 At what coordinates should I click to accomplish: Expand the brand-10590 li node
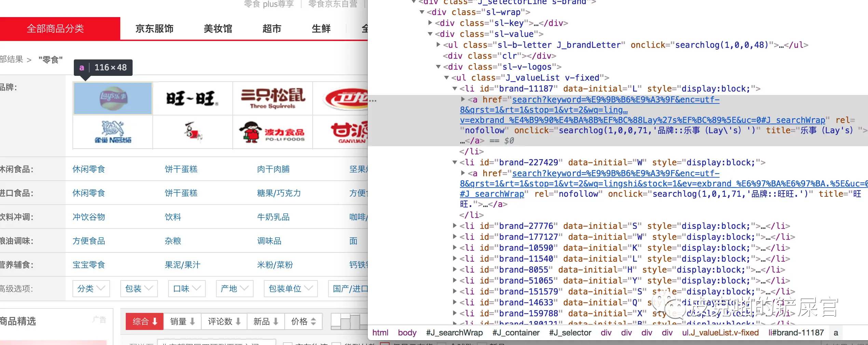[455, 248]
